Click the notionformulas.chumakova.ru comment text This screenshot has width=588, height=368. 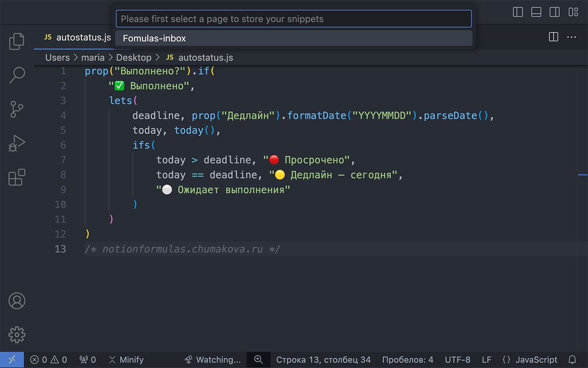coord(183,249)
